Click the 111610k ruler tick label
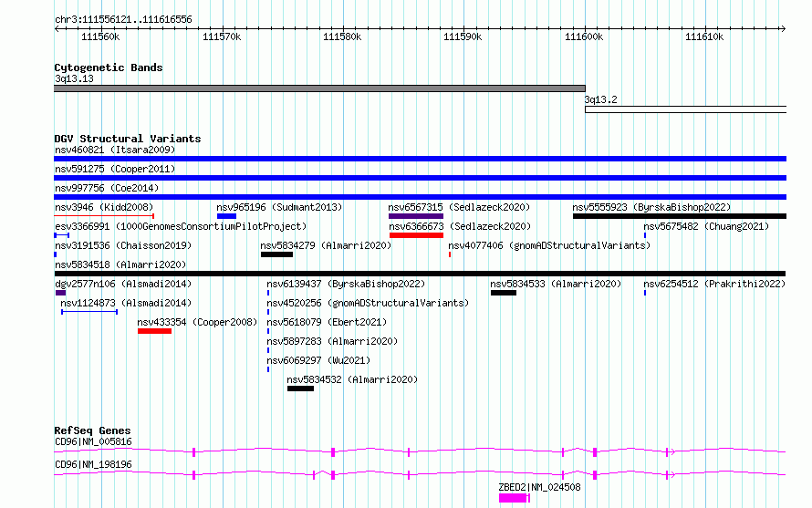812x508 pixels. tap(704, 36)
